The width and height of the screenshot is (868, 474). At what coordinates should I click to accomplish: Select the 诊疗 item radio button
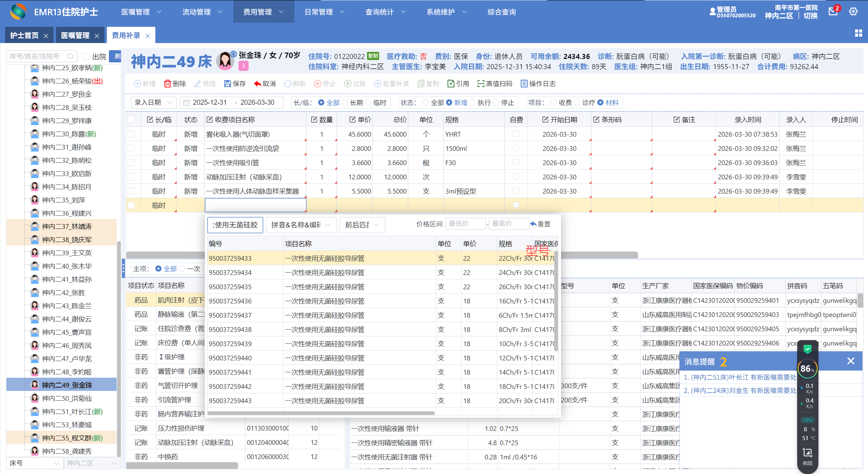click(x=577, y=103)
